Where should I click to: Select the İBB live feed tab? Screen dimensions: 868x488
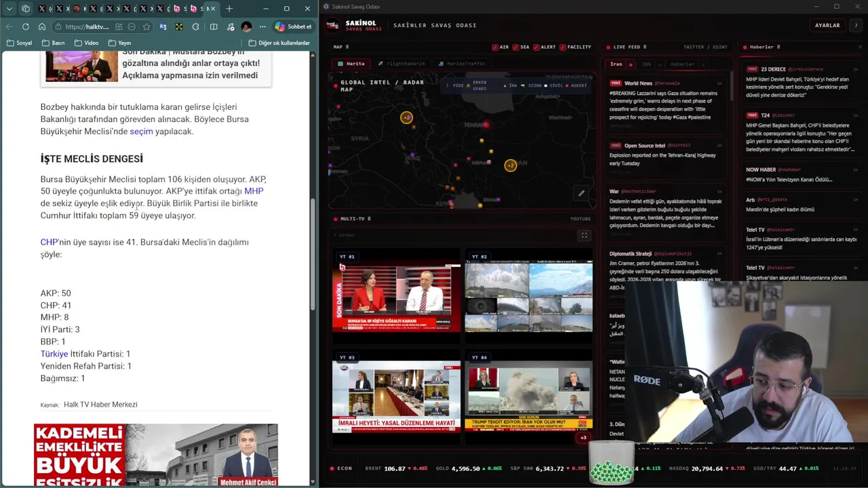click(x=647, y=64)
